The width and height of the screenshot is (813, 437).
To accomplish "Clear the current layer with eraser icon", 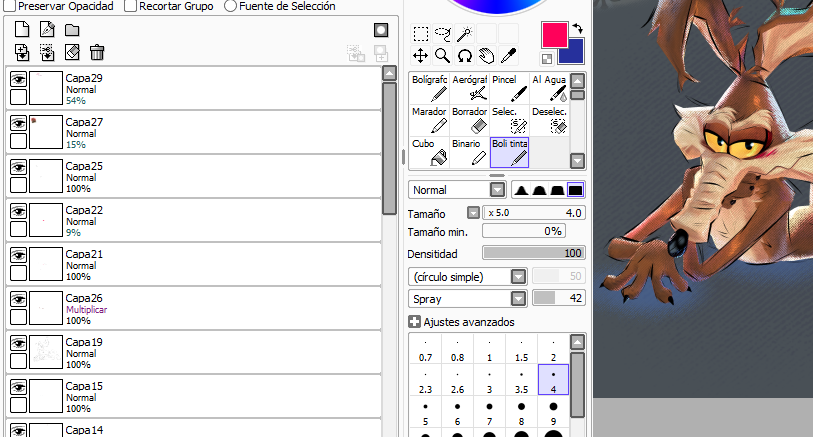I will tap(72, 52).
